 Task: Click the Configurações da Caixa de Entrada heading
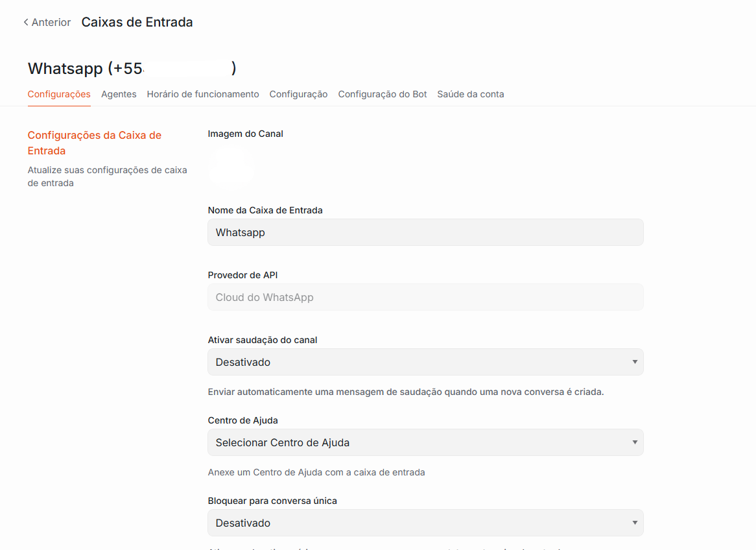pos(95,143)
